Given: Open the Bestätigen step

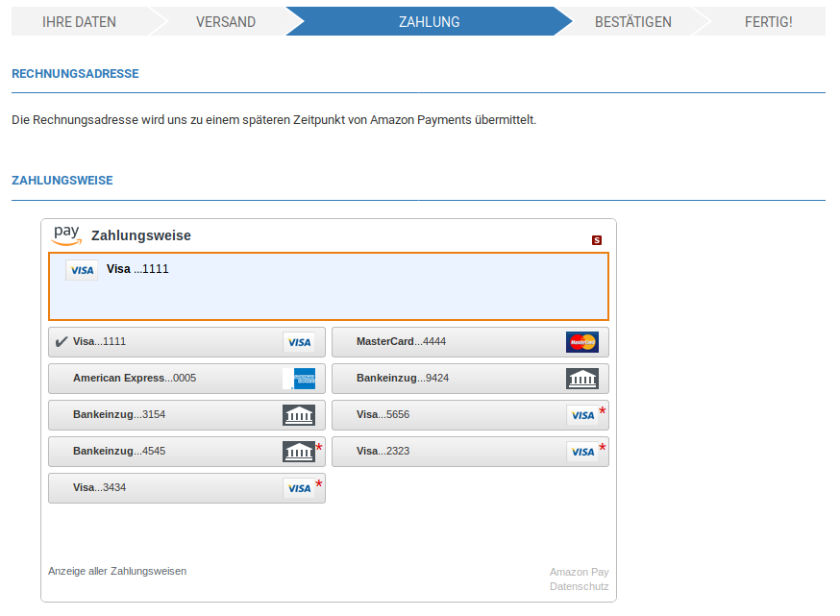Looking at the screenshot, I should pyautogui.click(x=632, y=21).
